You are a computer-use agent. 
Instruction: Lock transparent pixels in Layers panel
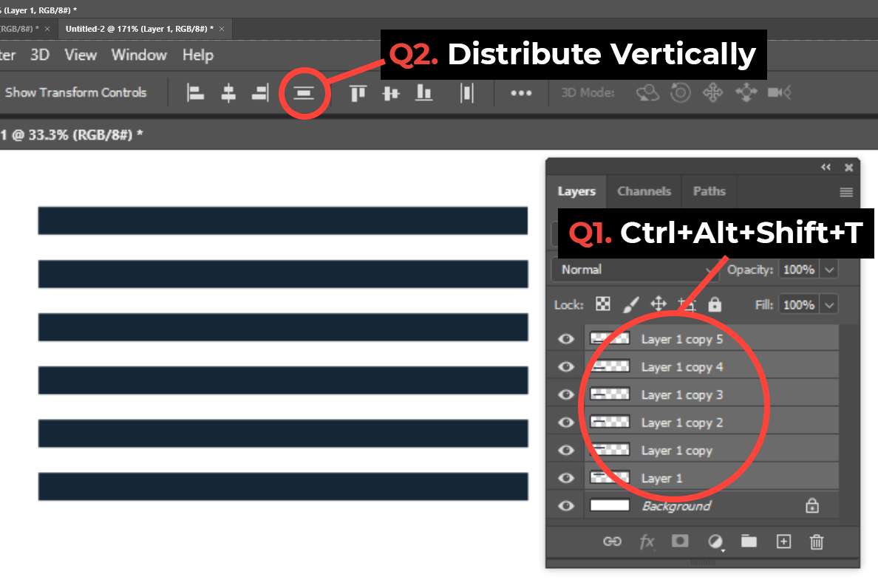click(x=603, y=304)
